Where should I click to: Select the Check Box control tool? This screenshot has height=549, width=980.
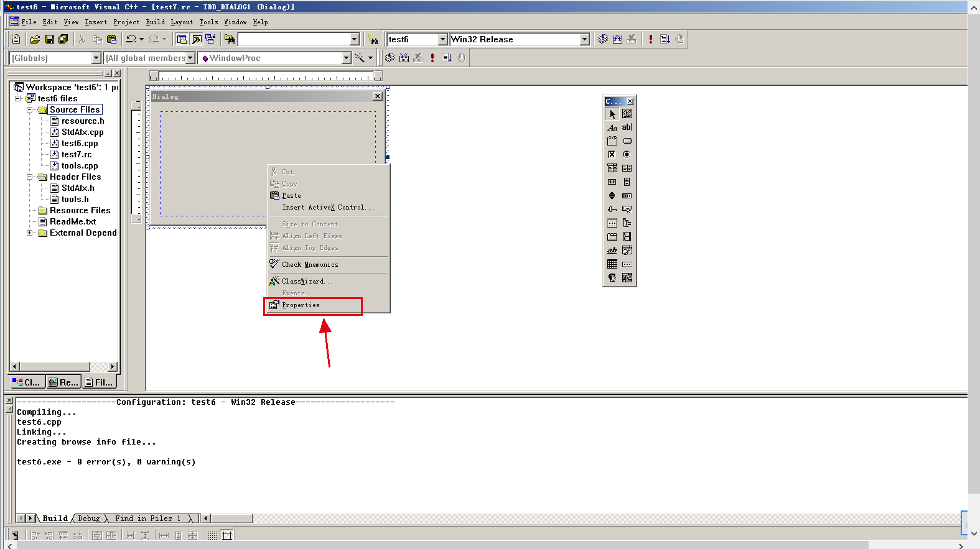[x=612, y=154]
